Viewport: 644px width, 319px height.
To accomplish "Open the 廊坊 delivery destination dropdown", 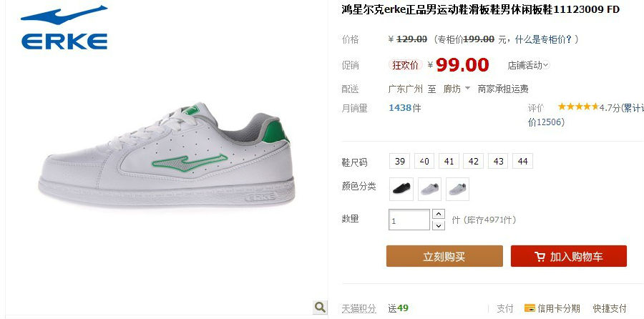I will point(457,89).
